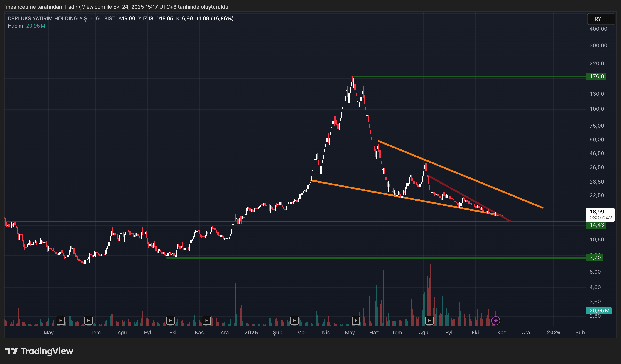
Task: Click the TradingView logo at the bottom left
Action: coord(39,351)
